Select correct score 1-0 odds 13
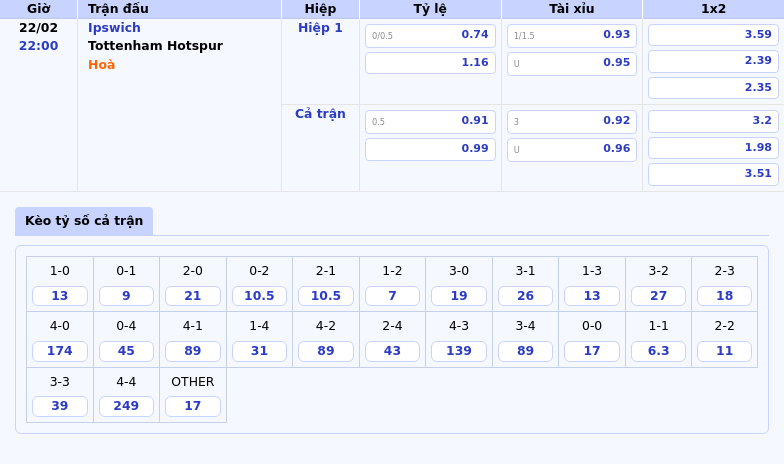 [60, 296]
